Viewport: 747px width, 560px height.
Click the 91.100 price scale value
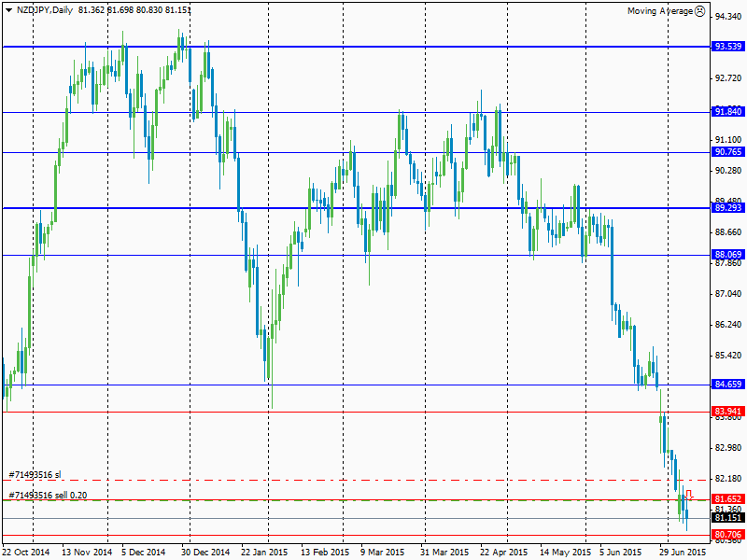click(x=728, y=139)
